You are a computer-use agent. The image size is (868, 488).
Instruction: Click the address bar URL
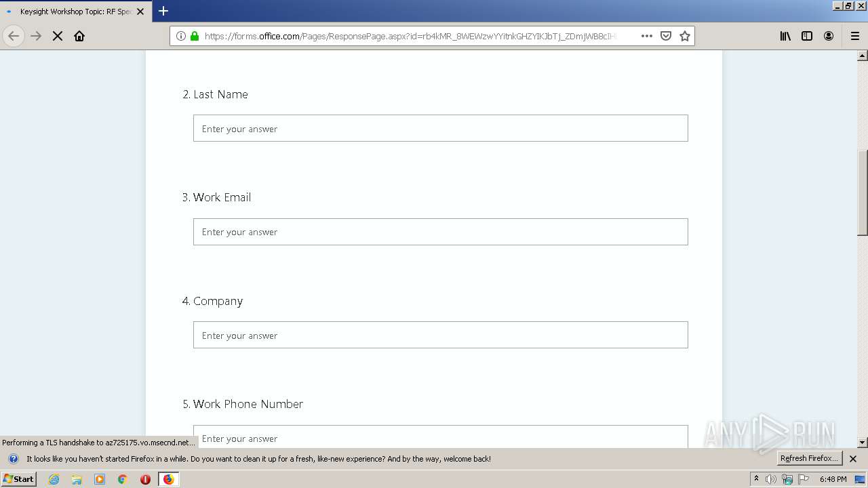[x=410, y=36]
